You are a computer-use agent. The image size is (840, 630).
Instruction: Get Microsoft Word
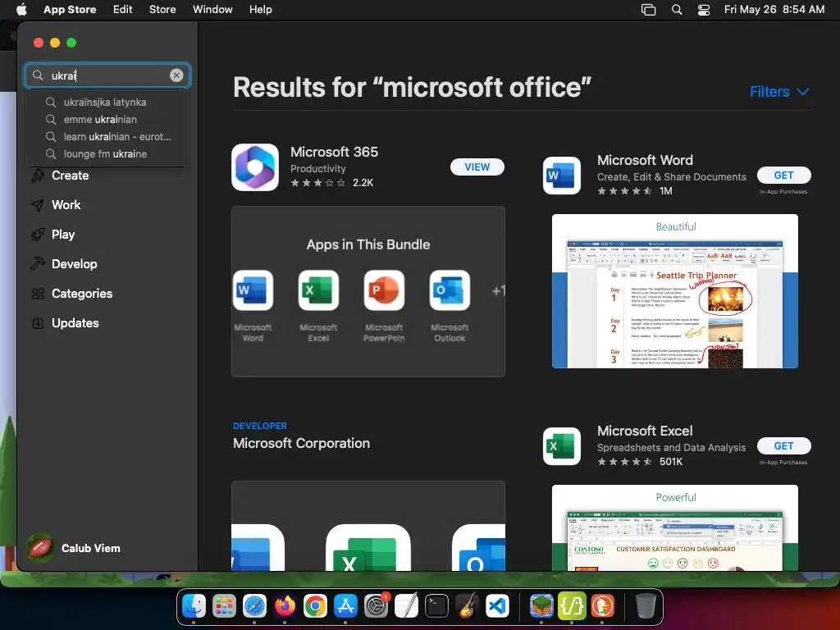click(x=783, y=176)
